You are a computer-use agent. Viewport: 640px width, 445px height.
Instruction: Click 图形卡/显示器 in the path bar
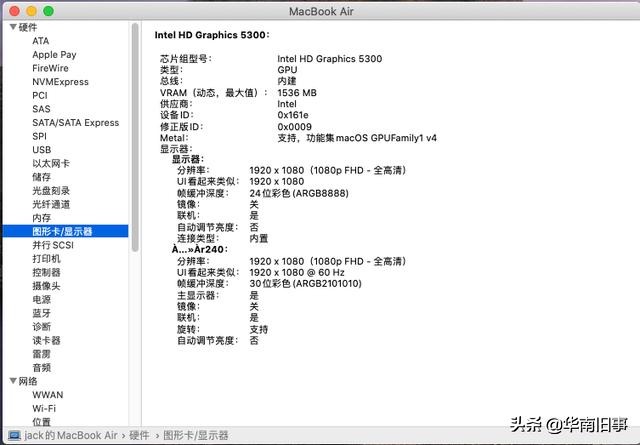click(x=196, y=435)
